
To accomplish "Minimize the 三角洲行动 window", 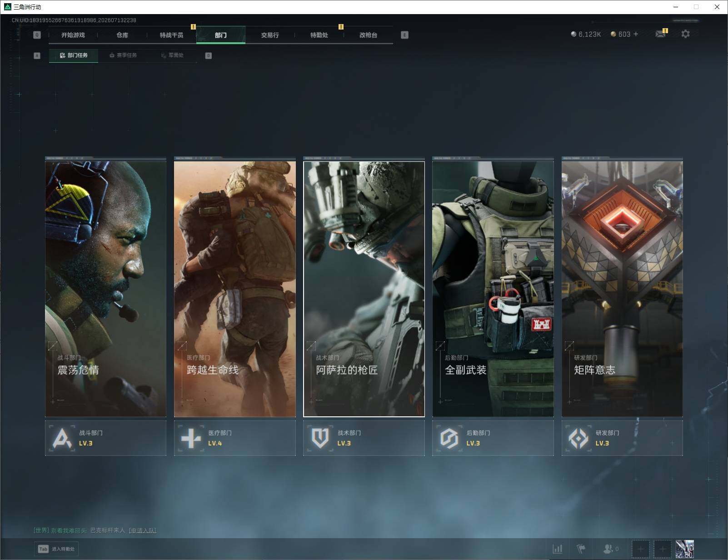I will (x=675, y=7).
